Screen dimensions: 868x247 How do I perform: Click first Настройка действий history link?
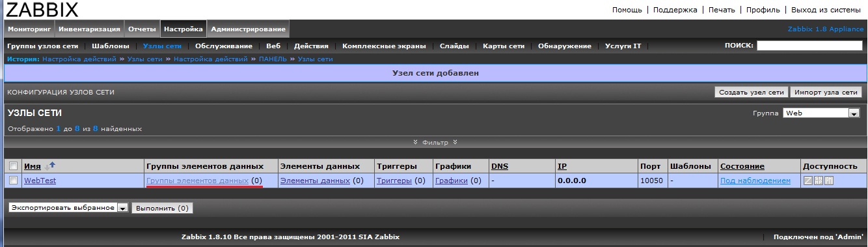pos(79,59)
